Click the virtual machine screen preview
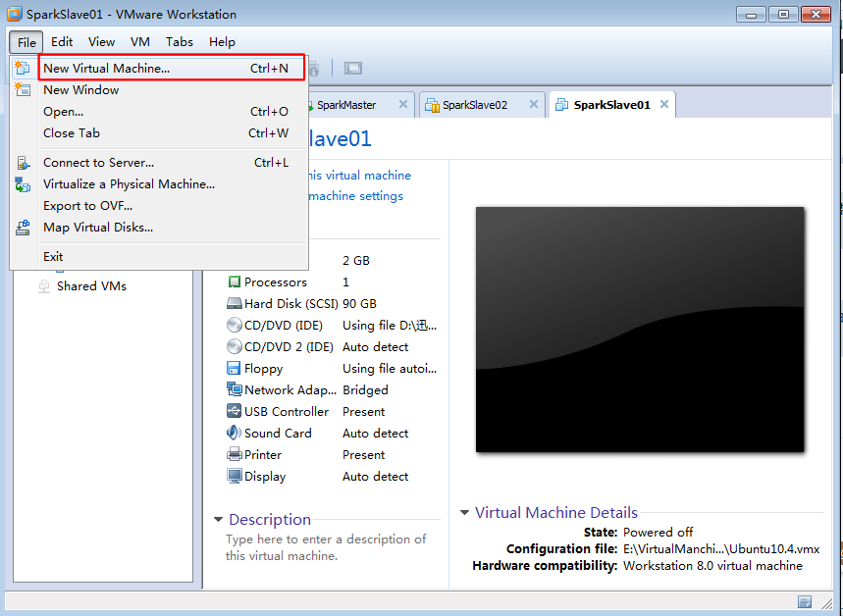This screenshot has width=843, height=616. pyautogui.click(x=640, y=330)
